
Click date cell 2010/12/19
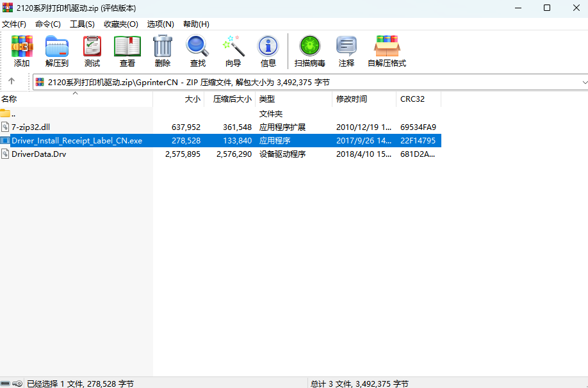coord(364,127)
